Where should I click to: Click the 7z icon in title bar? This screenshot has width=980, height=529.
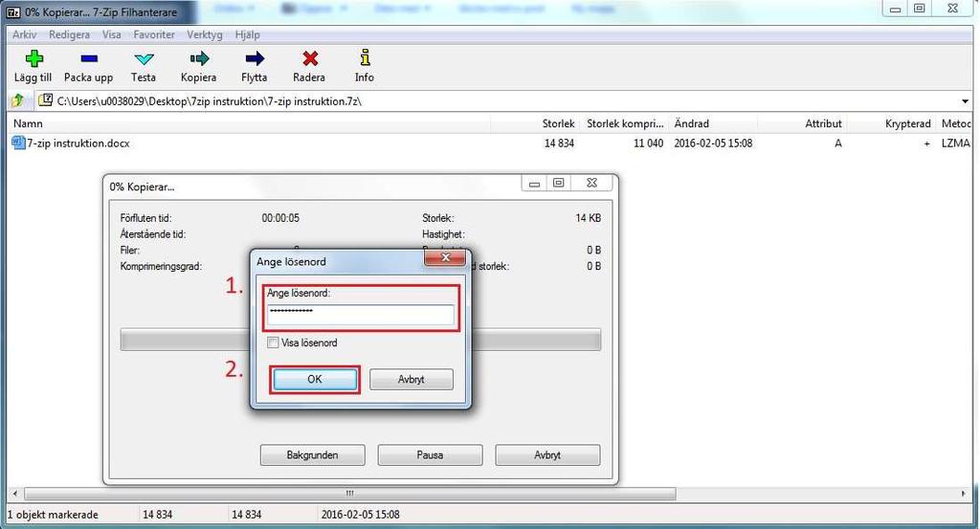[x=12, y=11]
